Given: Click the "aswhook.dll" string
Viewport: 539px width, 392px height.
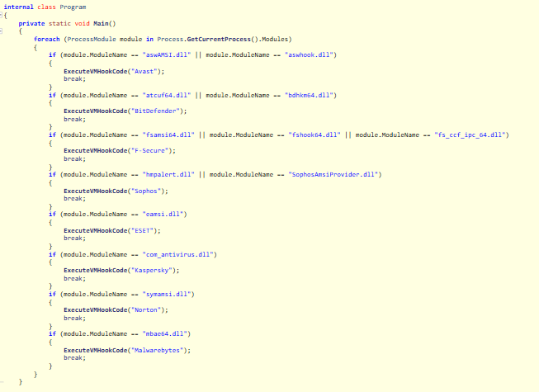Looking at the screenshot, I should point(309,55).
